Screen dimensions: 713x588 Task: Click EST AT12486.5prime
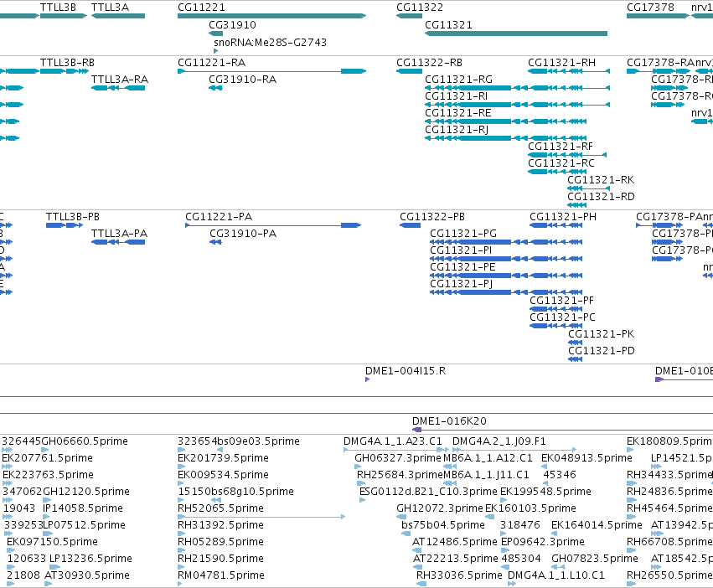click(455, 542)
